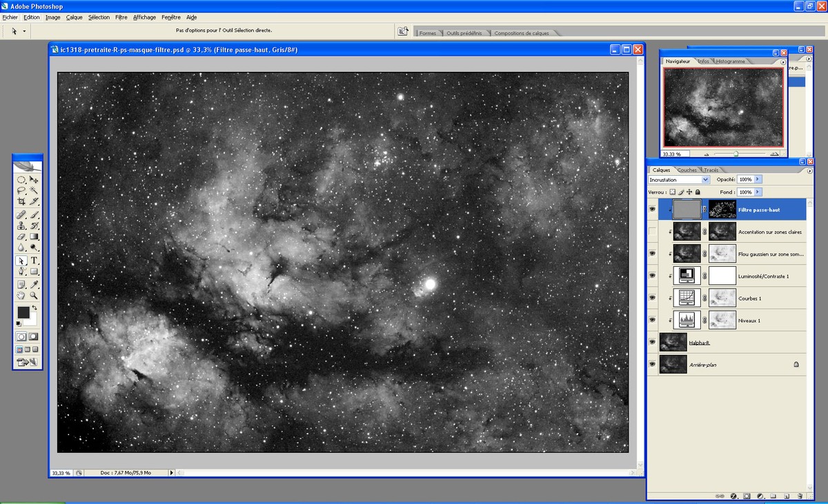Show the Accentation sur zones claires layer

click(x=653, y=232)
